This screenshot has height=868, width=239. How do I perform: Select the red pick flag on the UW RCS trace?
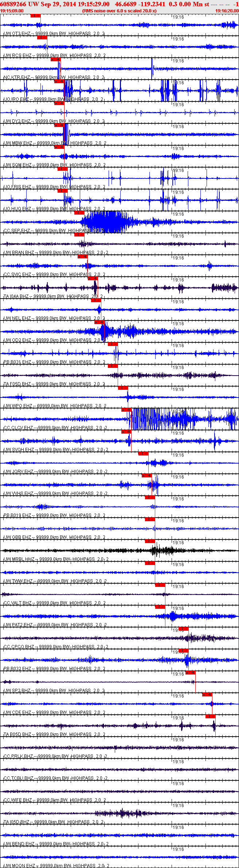(42, 38)
